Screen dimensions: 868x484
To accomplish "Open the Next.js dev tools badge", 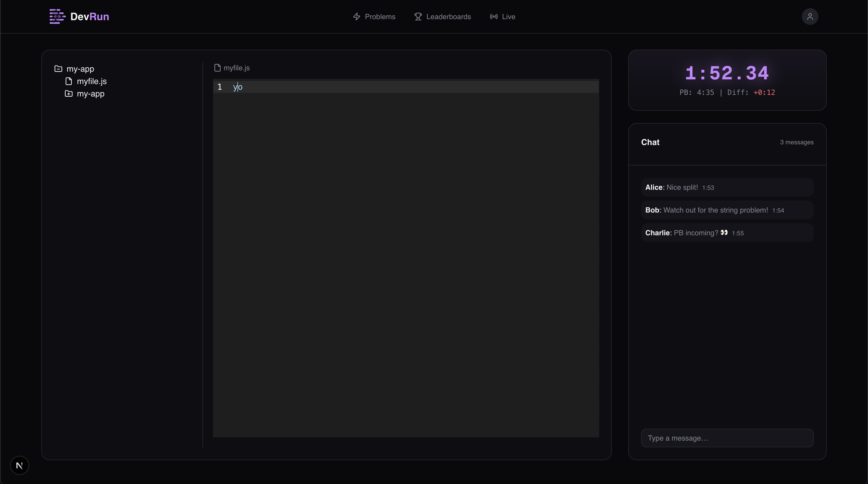I will (x=20, y=465).
